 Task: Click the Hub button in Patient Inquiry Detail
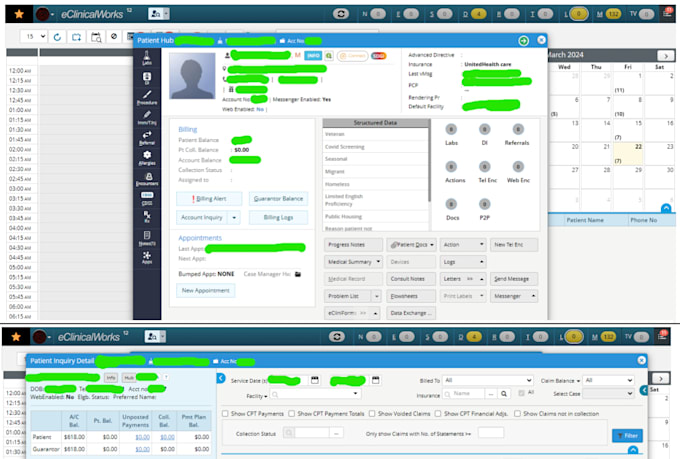tap(129, 377)
